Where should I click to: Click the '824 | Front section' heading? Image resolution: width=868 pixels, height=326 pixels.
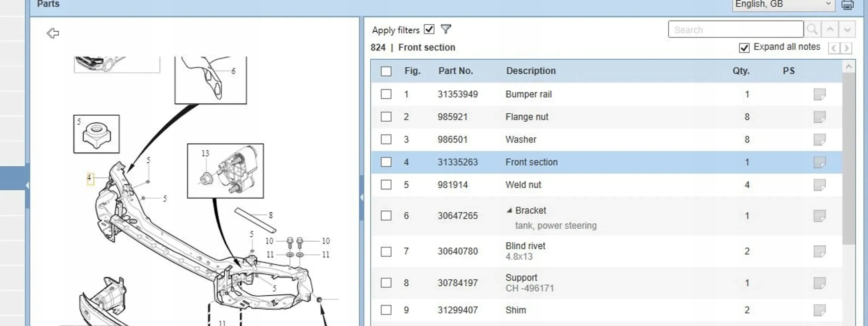[413, 47]
